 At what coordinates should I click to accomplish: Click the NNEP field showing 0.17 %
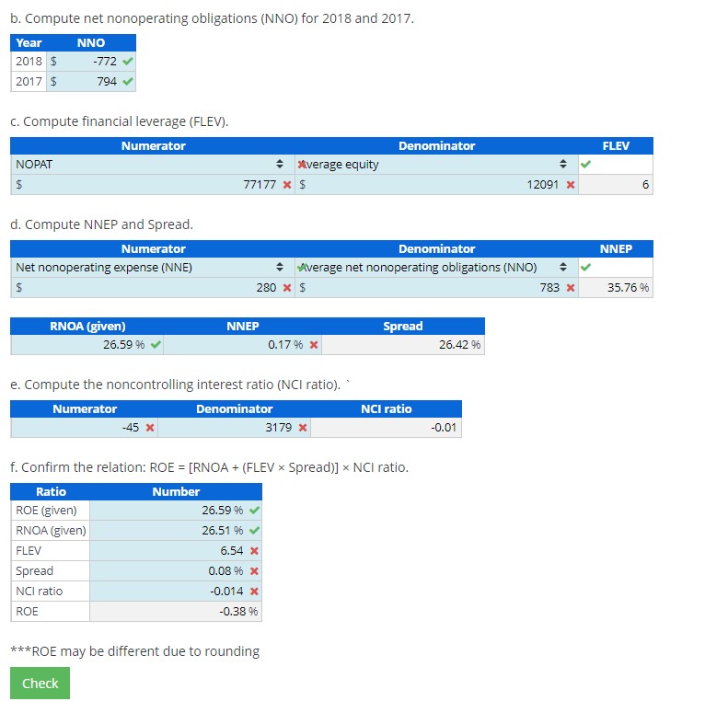(x=242, y=345)
